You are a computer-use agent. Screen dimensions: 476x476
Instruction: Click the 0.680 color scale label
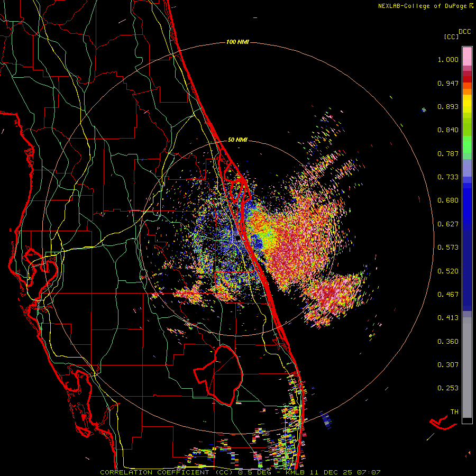(448, 200)
